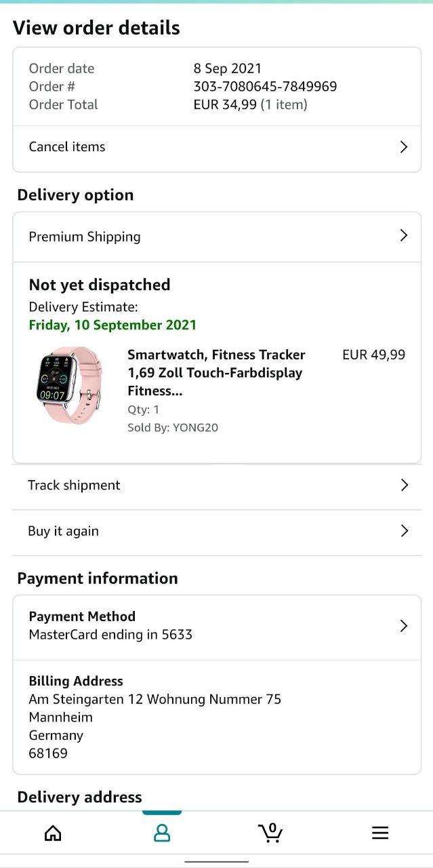This screenshot has width=433, height=868.
Task: Open the pink smartwatch product thumbnail
Action: (69, 385)
